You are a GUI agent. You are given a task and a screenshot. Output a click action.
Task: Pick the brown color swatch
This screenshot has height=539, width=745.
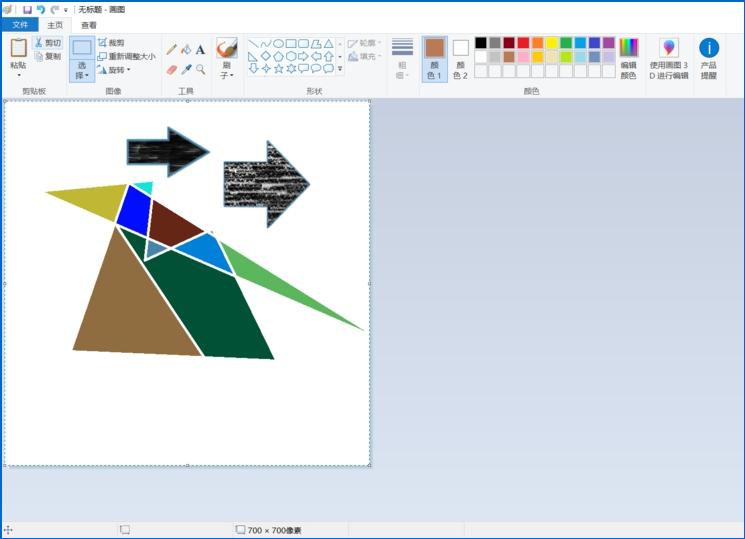[509, 57]
